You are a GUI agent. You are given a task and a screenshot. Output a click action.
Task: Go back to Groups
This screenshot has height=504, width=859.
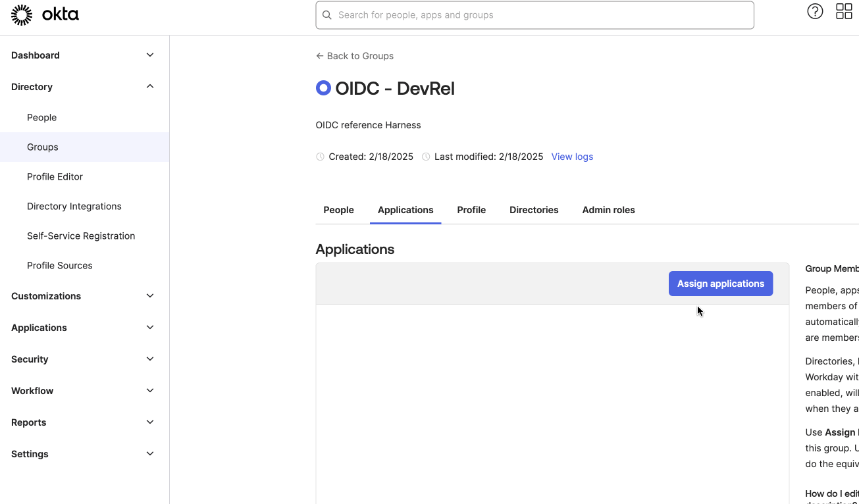pos(355,56)
